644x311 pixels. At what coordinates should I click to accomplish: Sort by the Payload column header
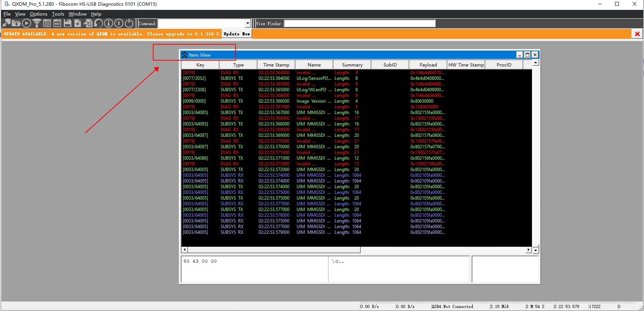tap(428, 65)
